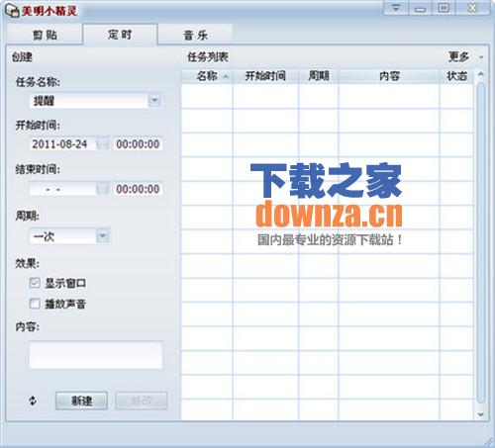495x448 pixels.
Task: Click the 开始时间 time field 00:00:00
Action: pos(138,144)
